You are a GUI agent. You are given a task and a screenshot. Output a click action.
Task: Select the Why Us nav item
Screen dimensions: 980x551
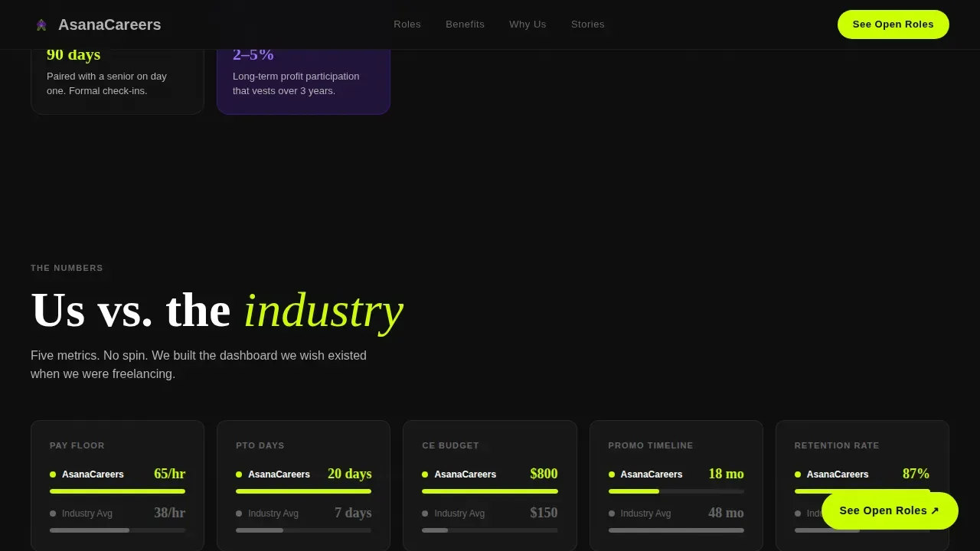pyautogui.click(x=528, y=24)
